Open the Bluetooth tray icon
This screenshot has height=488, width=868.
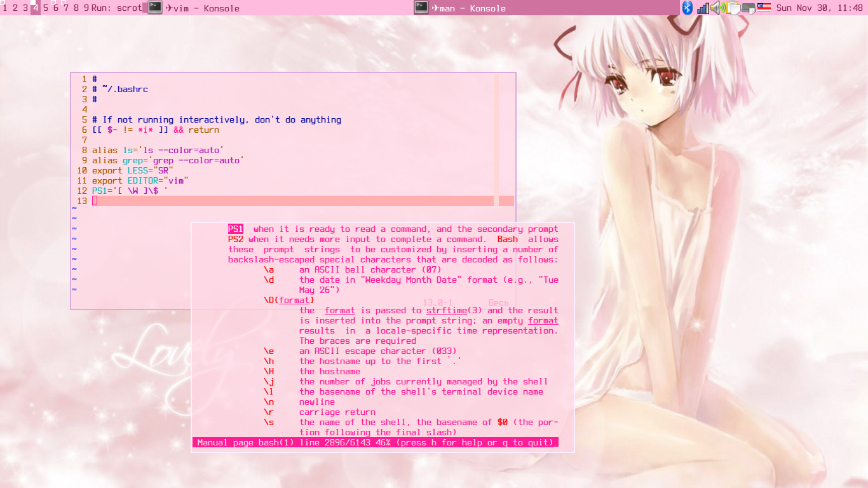click(687, 8)
